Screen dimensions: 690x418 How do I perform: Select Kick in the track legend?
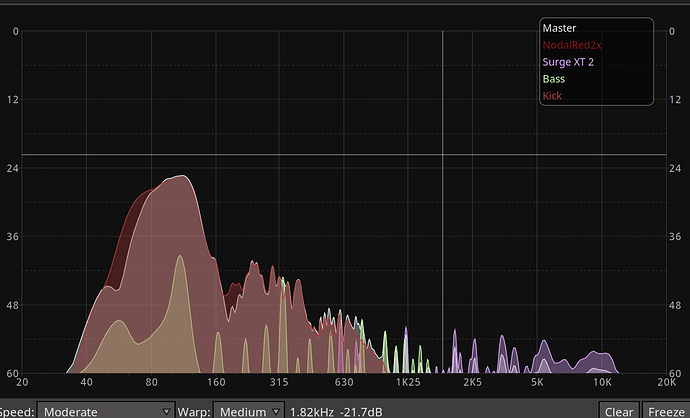click(552, 96)
